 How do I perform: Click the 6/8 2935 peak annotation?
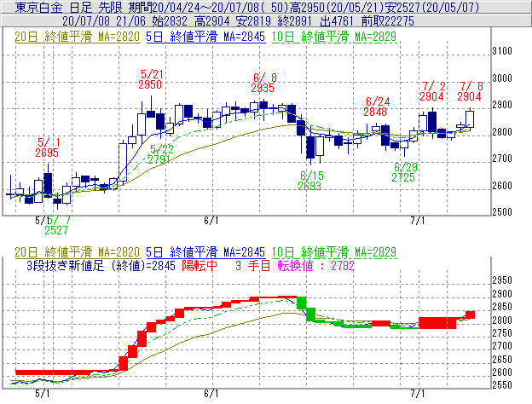coord(264,83)
